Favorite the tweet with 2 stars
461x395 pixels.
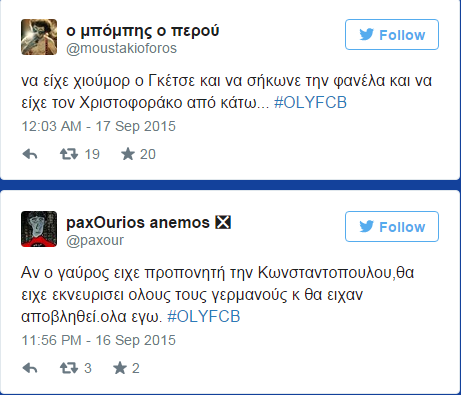pos(120,368)
